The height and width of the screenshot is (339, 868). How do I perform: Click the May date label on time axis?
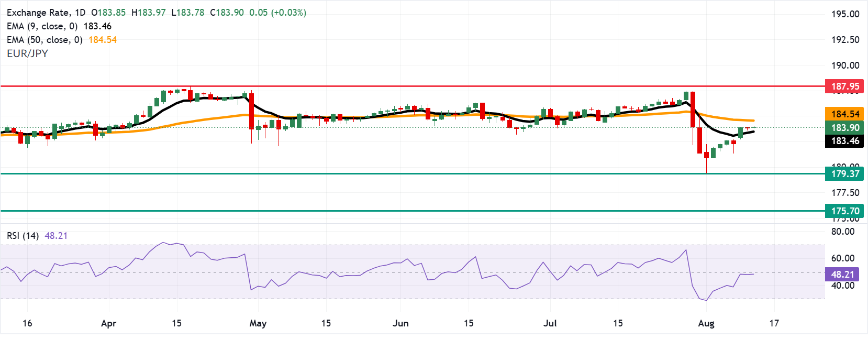258,323
